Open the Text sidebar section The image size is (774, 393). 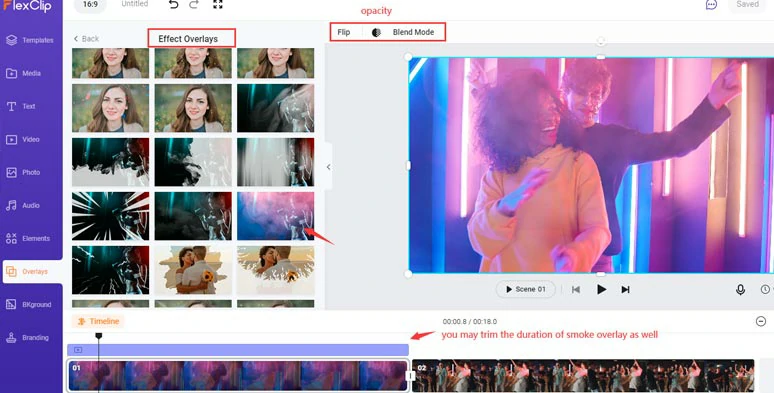(21, 106)
